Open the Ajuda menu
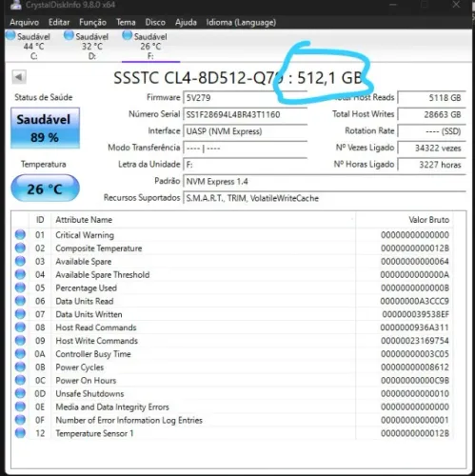The height and width of the screenshot is (476, 475). [x=186, y=22]
